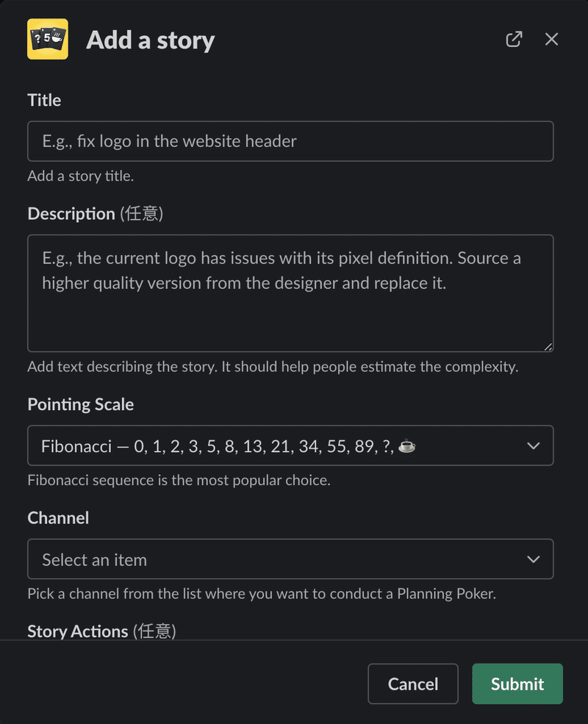The height and width of the screenshot is (724, 588).
Task: Click the Fibonacci sequence hint text
Action: coord(179,480)
